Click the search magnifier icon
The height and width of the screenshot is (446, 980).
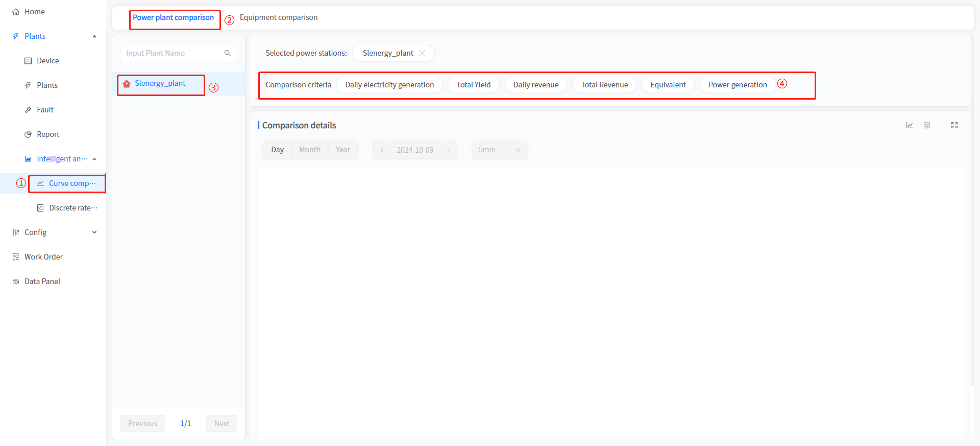pyautogui.click(x=228, y=53)
